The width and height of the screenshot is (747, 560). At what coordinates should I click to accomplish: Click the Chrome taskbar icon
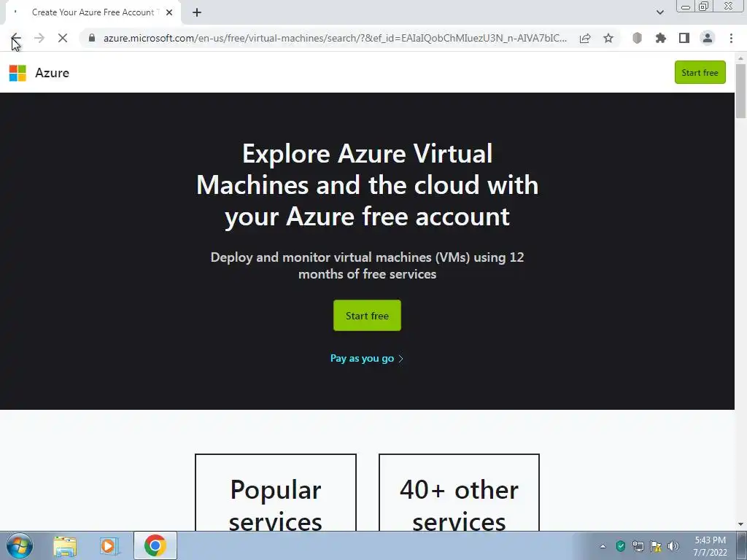[x=155, y=545]
